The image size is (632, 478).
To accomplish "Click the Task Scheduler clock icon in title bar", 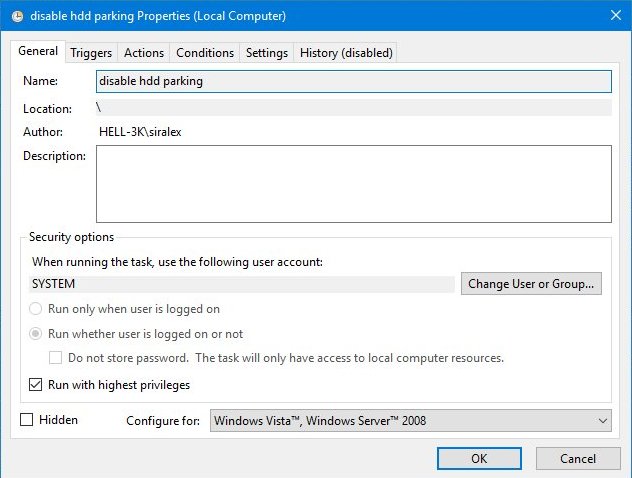I will [x=17, y=17].
